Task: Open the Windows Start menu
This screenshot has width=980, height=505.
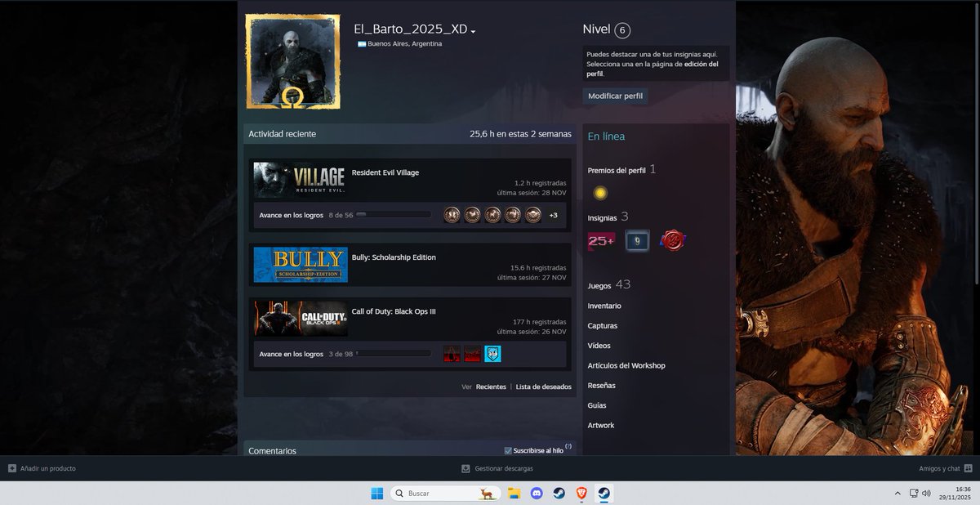Action: point(377,493)
